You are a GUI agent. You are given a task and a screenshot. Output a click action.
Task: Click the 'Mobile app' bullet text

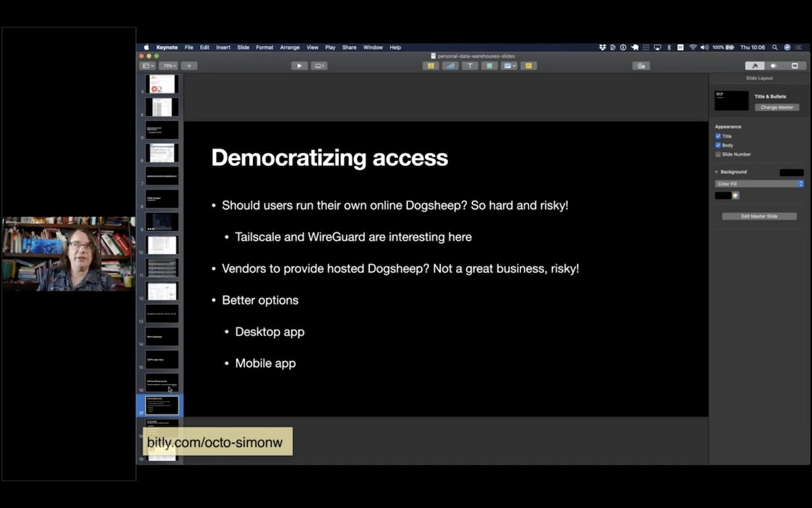[265, 364]
